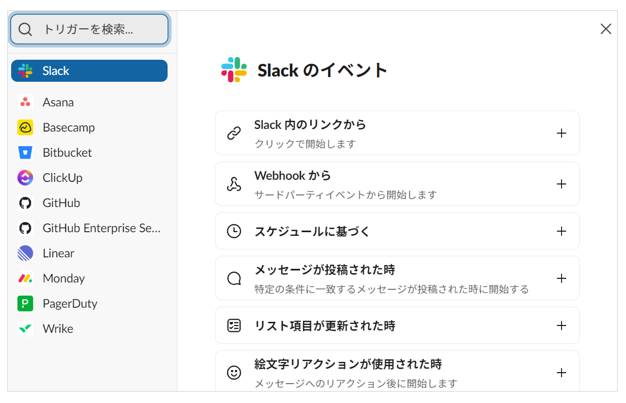Screen dimensions: 626x403
Task: Click text 特定の条件に一致するメッセージが投稿された時に開始する
Action: coord(392,289)
